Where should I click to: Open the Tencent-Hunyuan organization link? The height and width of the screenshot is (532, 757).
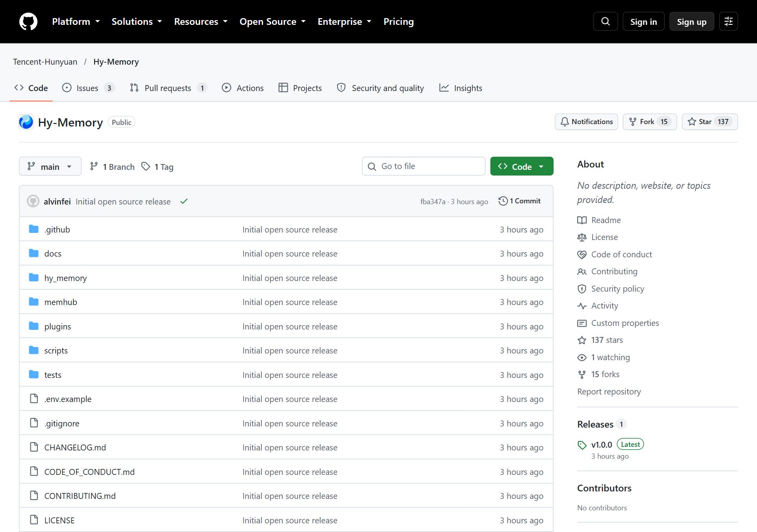pos(45,62)
